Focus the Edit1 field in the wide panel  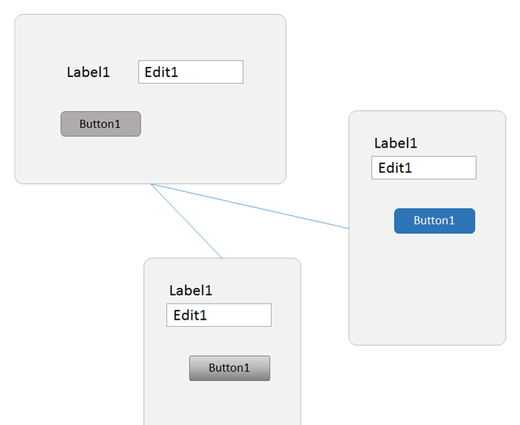tap(191, 72)
